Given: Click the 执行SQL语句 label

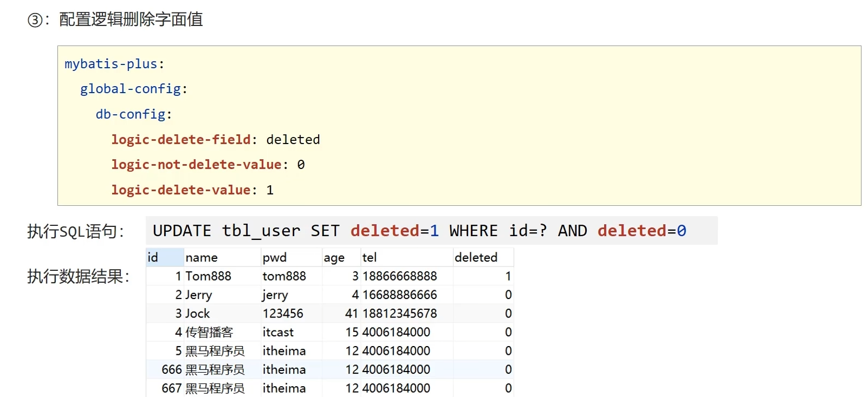Looking at the screenshot, I should pyautogui.click(x=75, y=231).
